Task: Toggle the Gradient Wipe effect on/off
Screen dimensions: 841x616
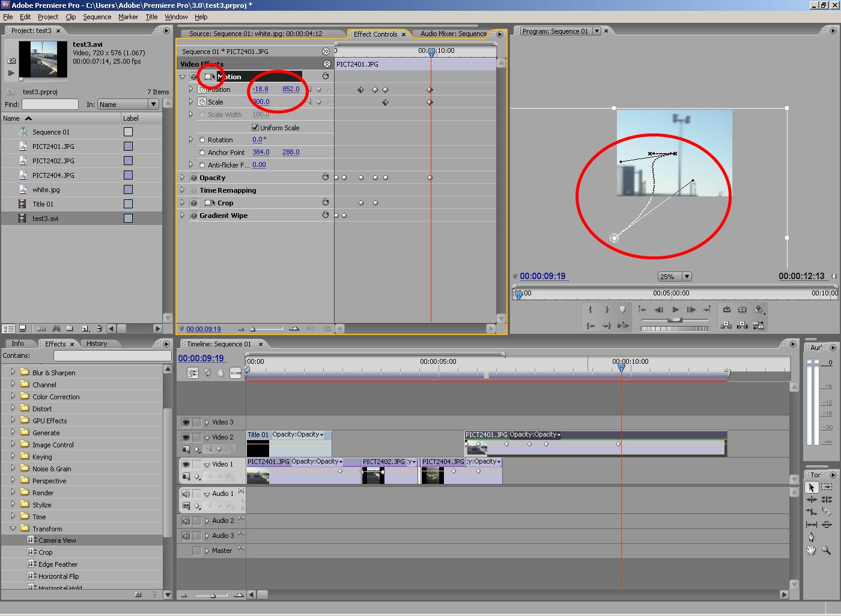Action: pos(193,216)
